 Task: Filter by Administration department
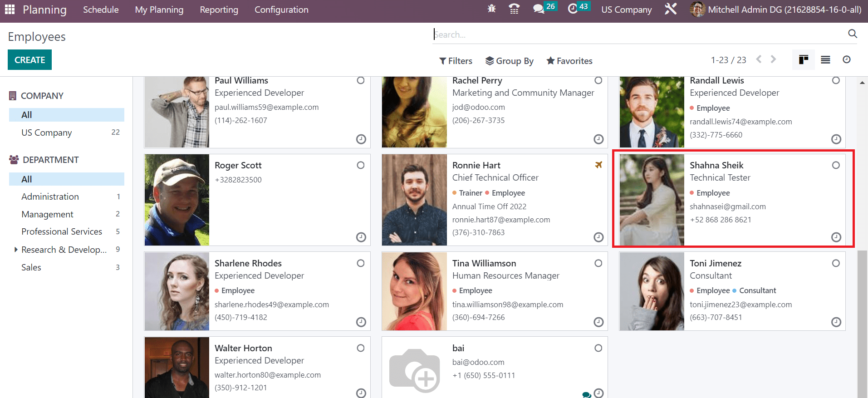pyautogui.click(x=67, y=197)
